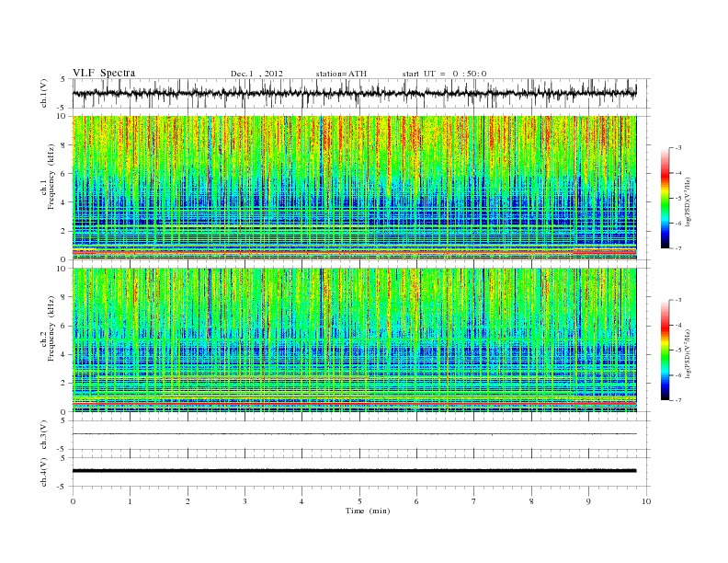Select the "Dec.1 , 2012" date label
Viewport: 728px width, 563px height.
tap(256, 74)
